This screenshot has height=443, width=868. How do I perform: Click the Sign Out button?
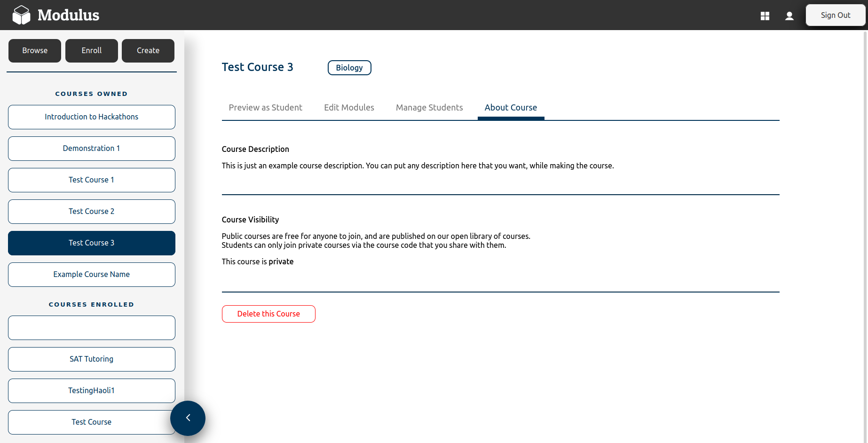coord(836,15)
